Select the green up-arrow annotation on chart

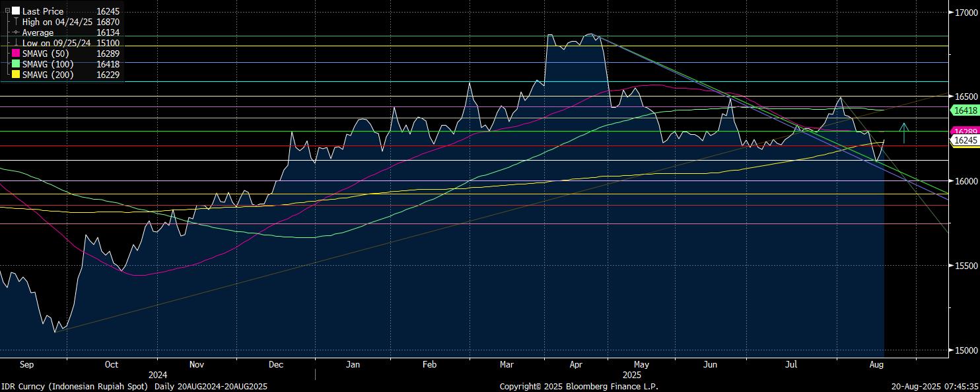click(905, 133)
